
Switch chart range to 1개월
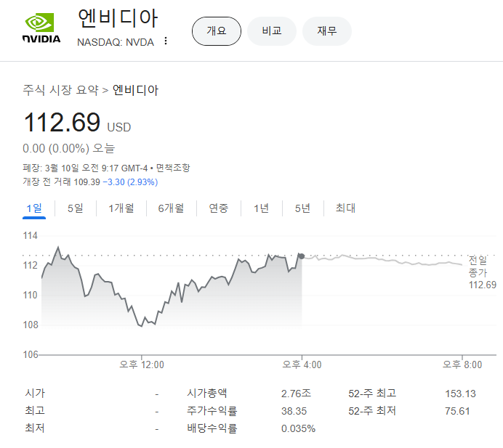(121, 208)
